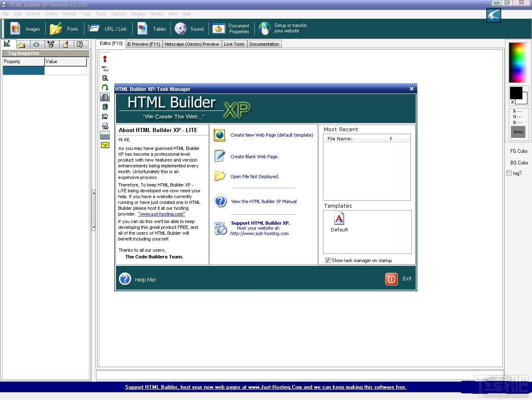Uncheck Show task manager on startup
The image size is (532, 400).
pyautogui.click(x=328, y=260)
